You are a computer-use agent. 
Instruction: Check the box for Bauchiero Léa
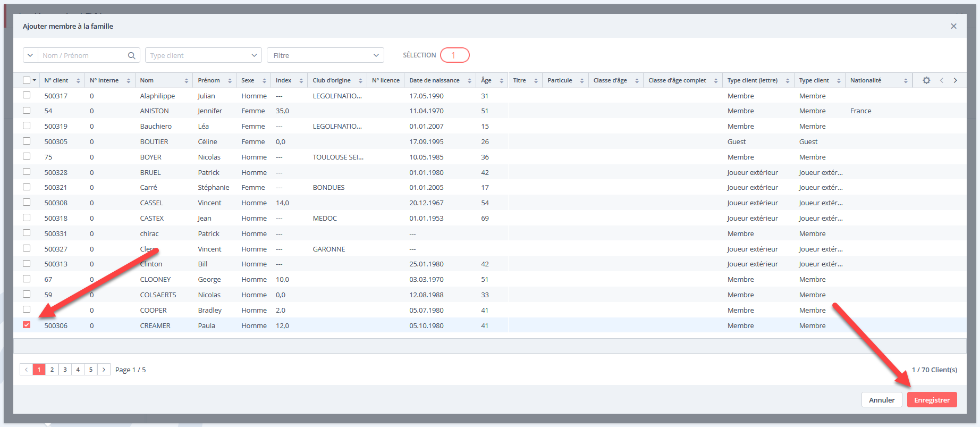pyautogui.click(x=27, y=125)
